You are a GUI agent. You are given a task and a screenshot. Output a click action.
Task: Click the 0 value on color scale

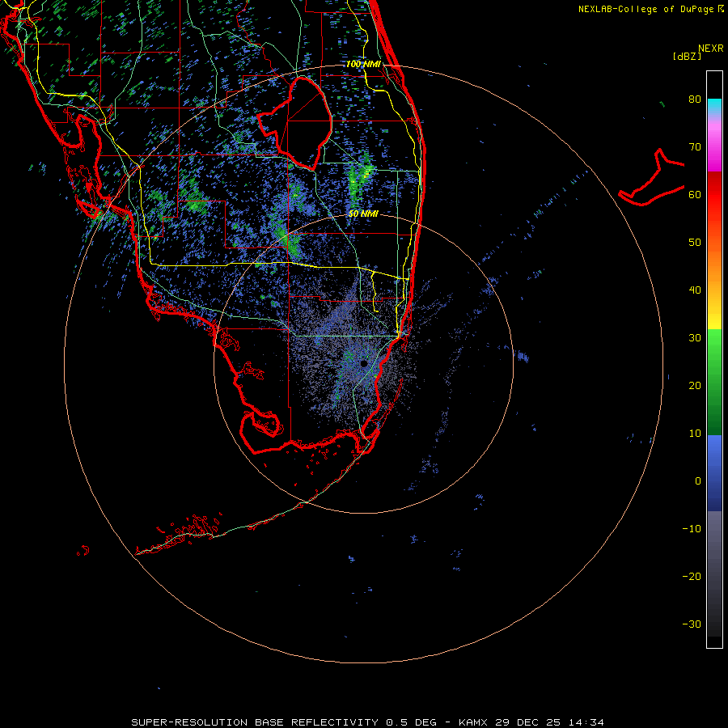[698, 481]
